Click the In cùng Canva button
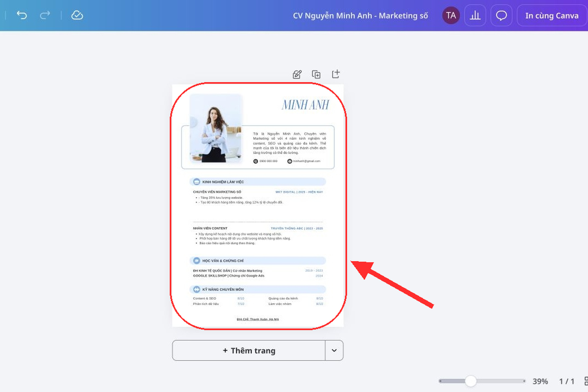 tap(552, 15)
